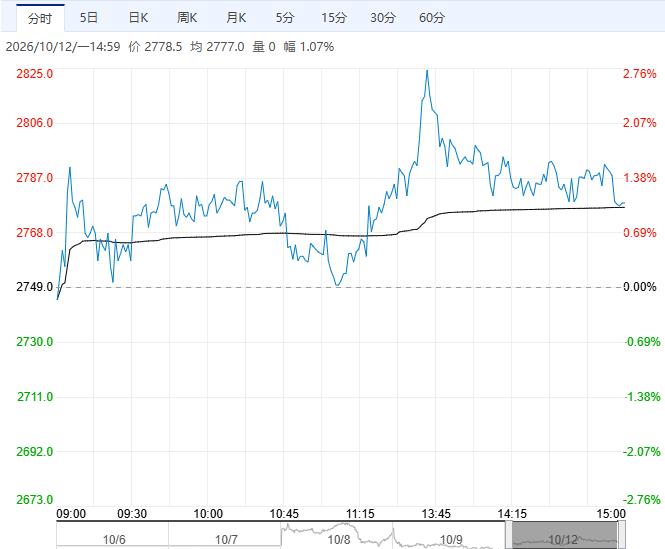Click the 10:00 time axis label
Viewport: 665px width, 549px height.
(x=208, y=514)
